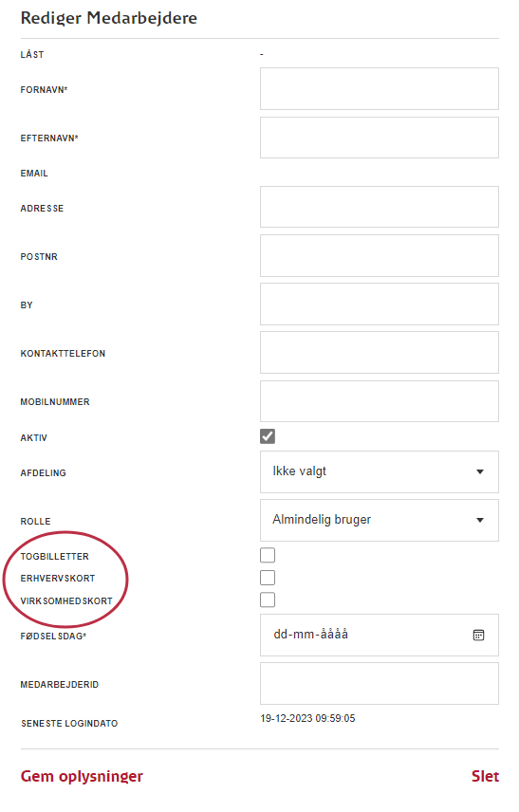Uncheck the Aktiv checkbox

(268, 436)
